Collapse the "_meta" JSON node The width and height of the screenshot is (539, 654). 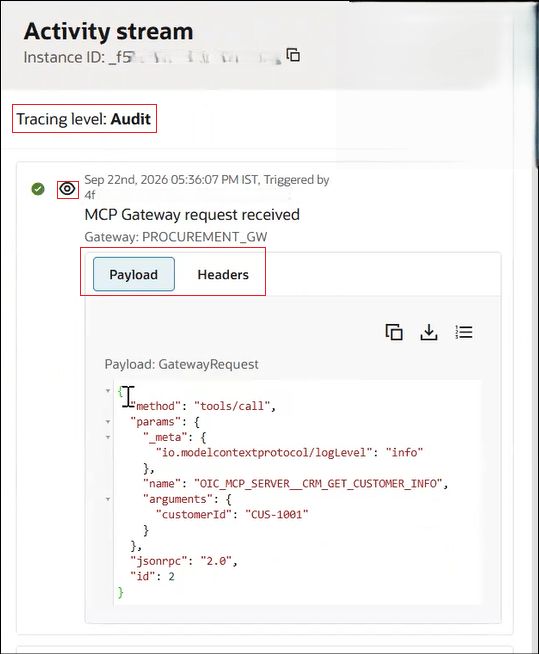[x=108, y=437]
